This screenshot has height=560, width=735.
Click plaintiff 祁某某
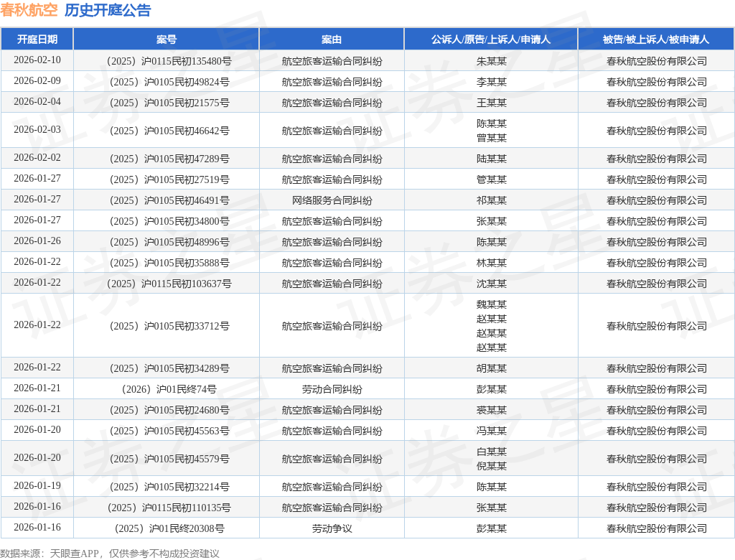pos(491,200)
